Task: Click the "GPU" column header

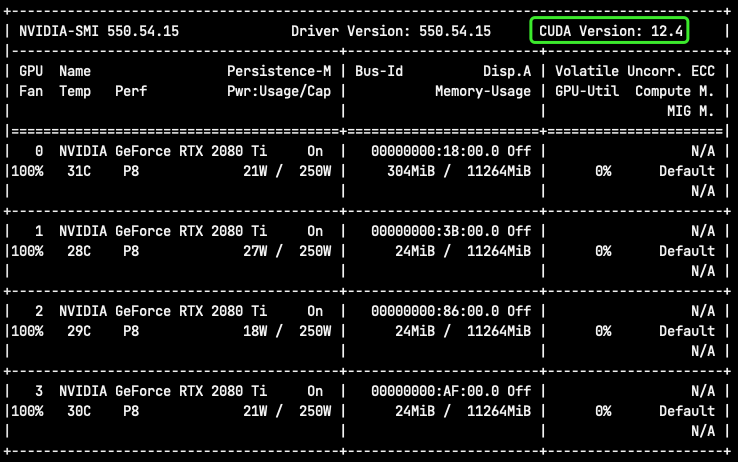Action: [x=31, y=71]
